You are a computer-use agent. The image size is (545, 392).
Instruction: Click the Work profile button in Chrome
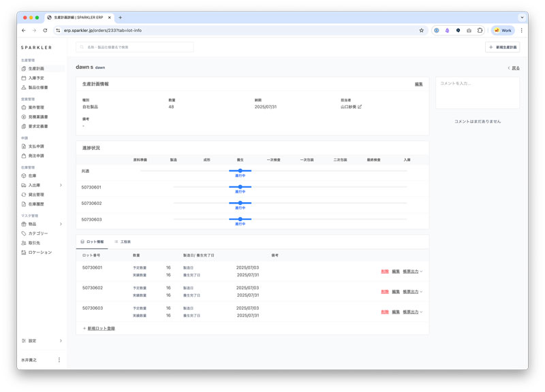pyautogui.click(x=503, y=31)
